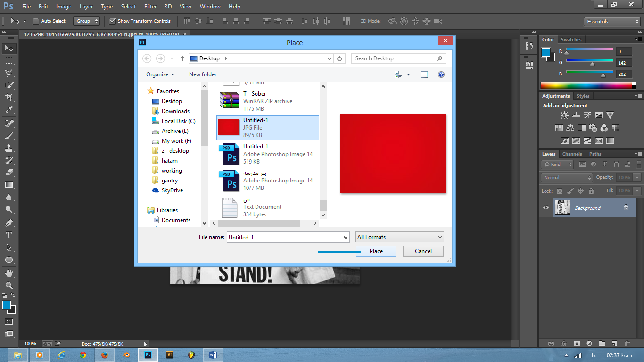Toggle lock position icon
The height and width of the screenshot is (362, 644).
click(580, 191)
